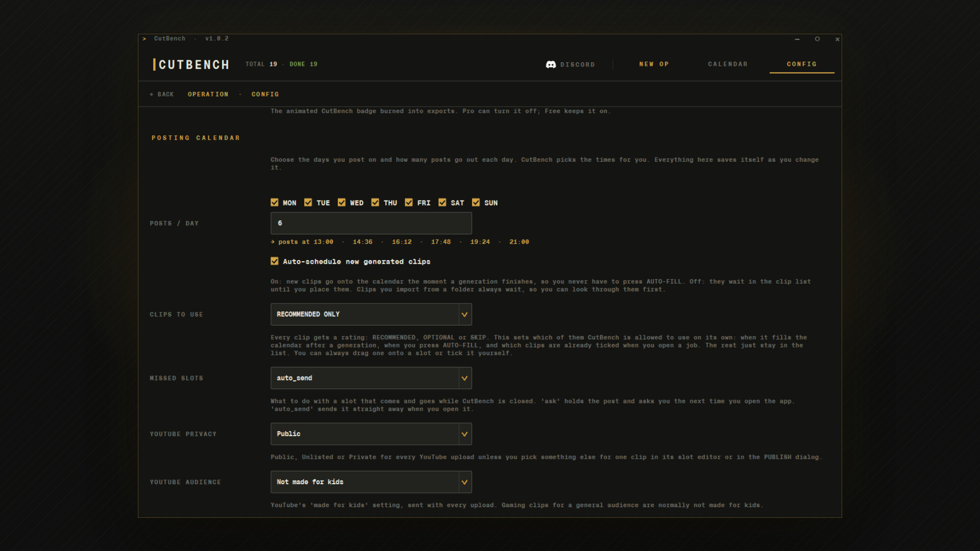Go BACK using the breadcrumb arrow
Image resolution: width=980 pixels, height=551 pixels.
(162, 94)
